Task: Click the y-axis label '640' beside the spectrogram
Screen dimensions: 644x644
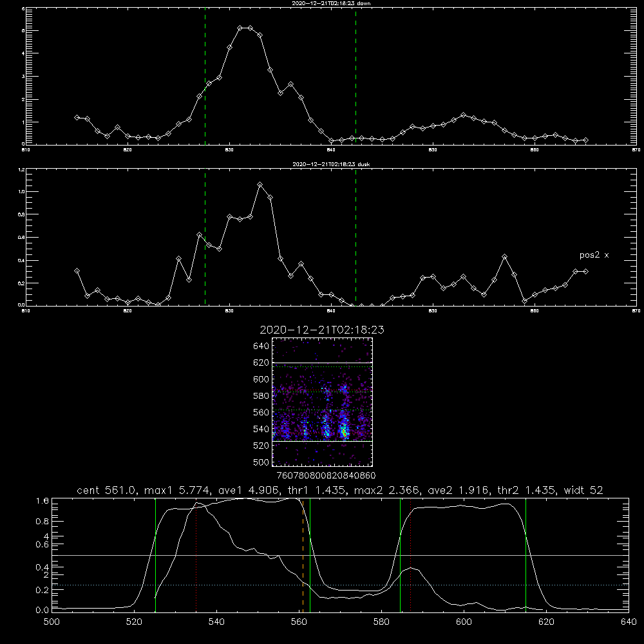Action: [x=261, y=346]
